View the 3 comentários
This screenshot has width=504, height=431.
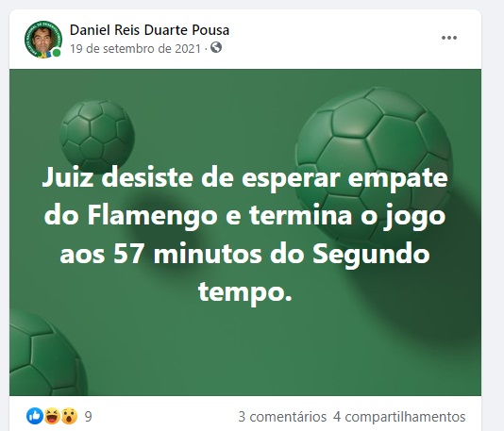[282, 417]
